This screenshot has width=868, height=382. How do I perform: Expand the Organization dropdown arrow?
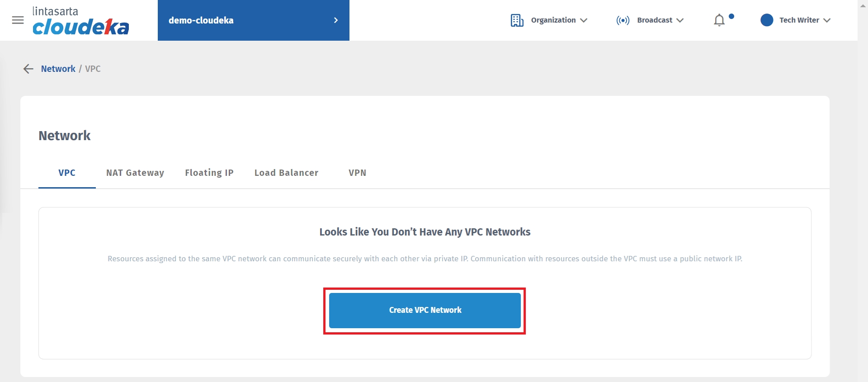pos(584,20)
